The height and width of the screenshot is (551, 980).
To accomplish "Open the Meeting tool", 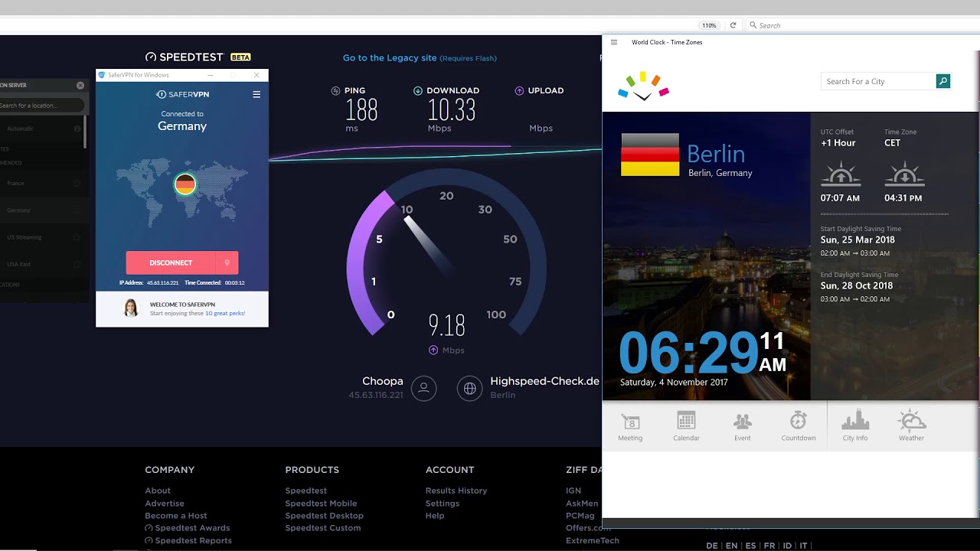I will click(630, 426).
